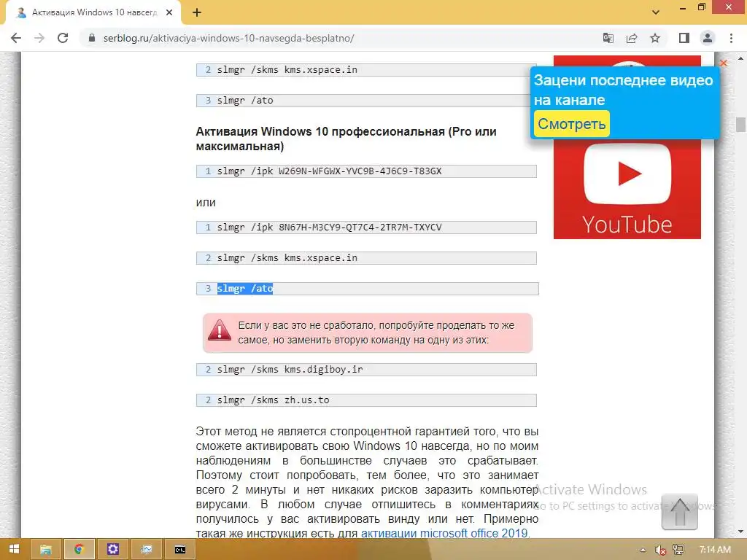This screenshot has width=747, height=560.
Task: Click heading Активация Windows 10 профессиональная
Action: point(346,139)
